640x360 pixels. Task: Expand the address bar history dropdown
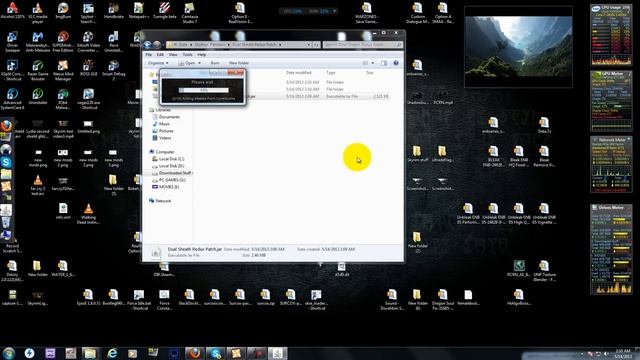309,44
